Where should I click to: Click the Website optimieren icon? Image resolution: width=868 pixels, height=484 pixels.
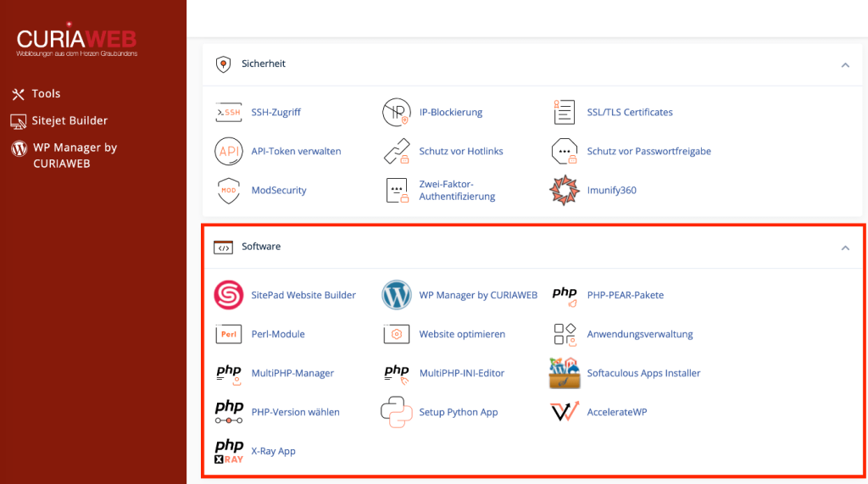point(397,335)
